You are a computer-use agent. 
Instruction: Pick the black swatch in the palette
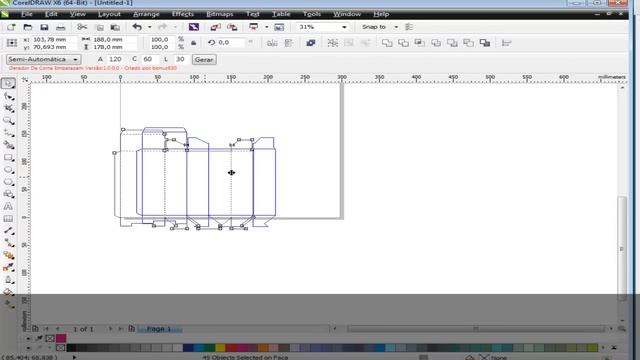tap(71, 348)
